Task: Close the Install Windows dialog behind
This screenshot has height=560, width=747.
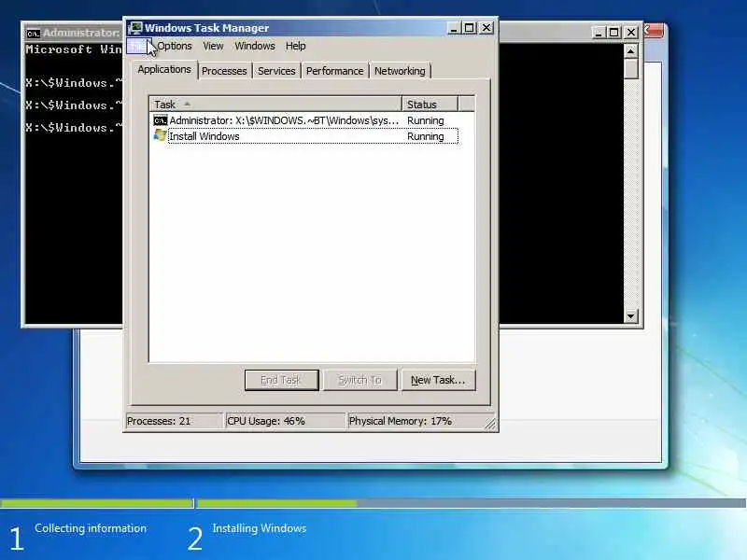Action: (x=654, y=31)
